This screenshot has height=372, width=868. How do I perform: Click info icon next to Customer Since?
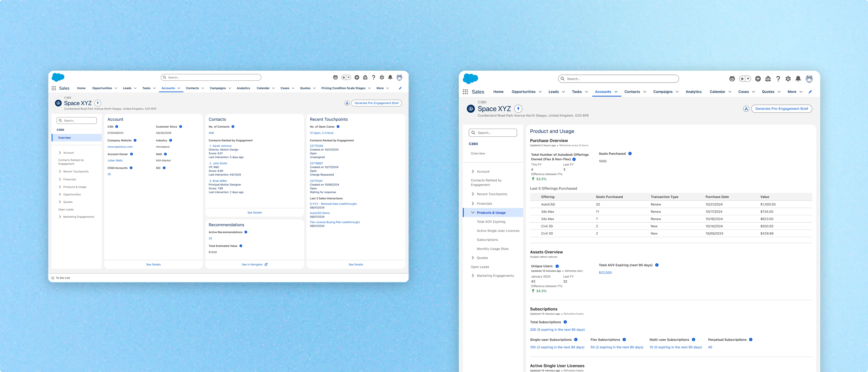(181, 127)
